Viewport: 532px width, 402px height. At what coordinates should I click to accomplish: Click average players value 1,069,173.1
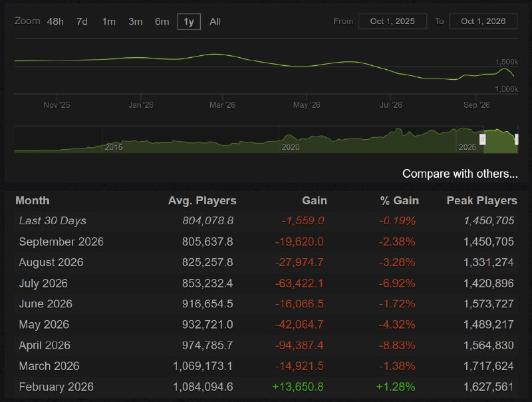pos(203,366)
